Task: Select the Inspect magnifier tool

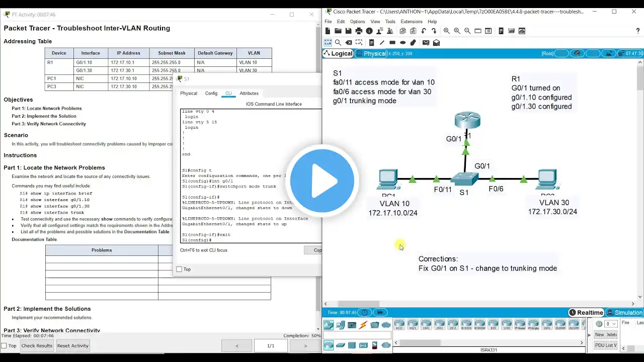Action: (x=338, y=43)
